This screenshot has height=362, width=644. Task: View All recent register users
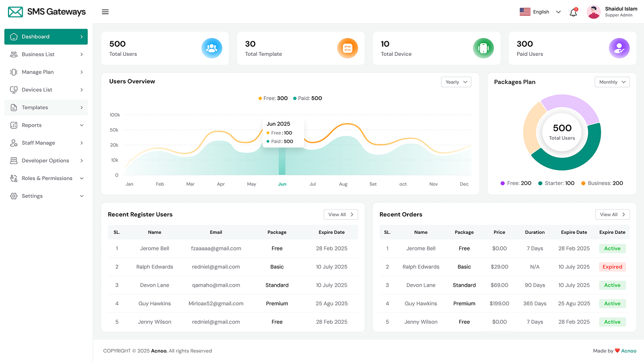tap(341, 215)
